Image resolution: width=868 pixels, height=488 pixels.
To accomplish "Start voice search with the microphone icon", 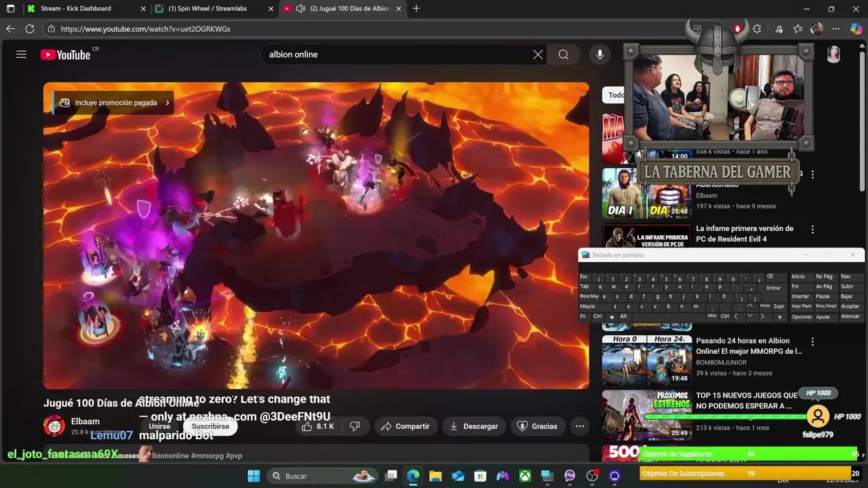I will click(599, 54).
